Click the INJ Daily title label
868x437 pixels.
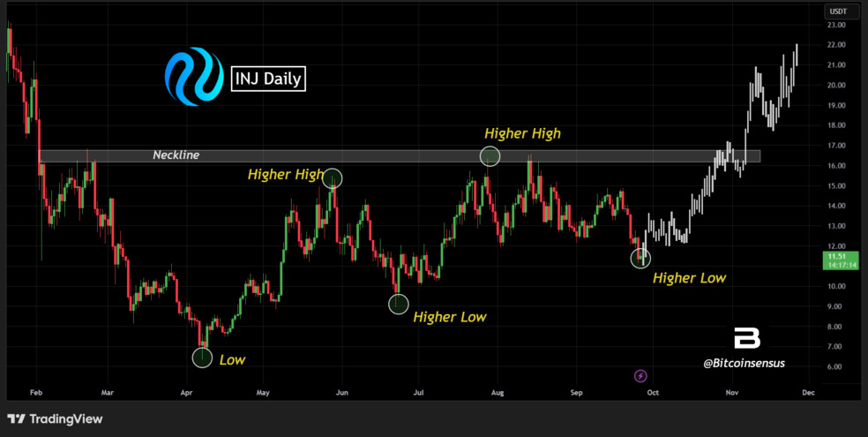tap(268, 79)
